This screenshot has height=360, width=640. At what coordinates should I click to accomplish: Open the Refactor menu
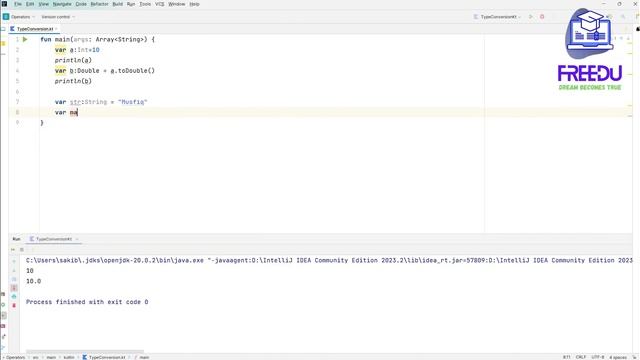coord(99,4)
